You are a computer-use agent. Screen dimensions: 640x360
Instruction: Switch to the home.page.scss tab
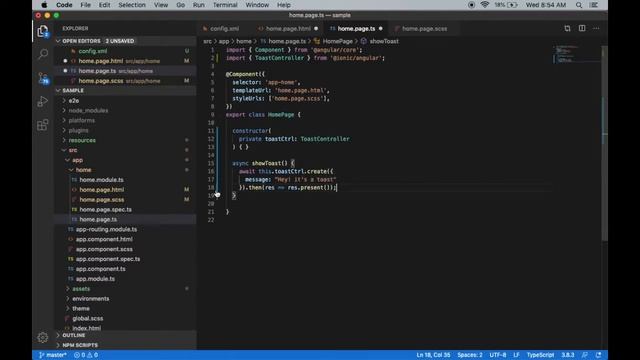click(x=424, y=29)
